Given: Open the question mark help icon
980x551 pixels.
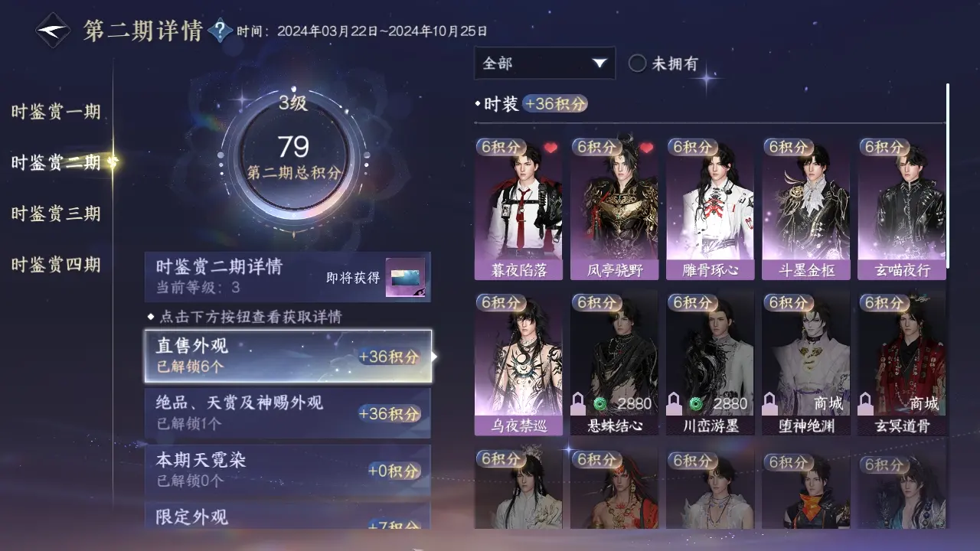Looking at the screenshot, I should coord(220,31).
